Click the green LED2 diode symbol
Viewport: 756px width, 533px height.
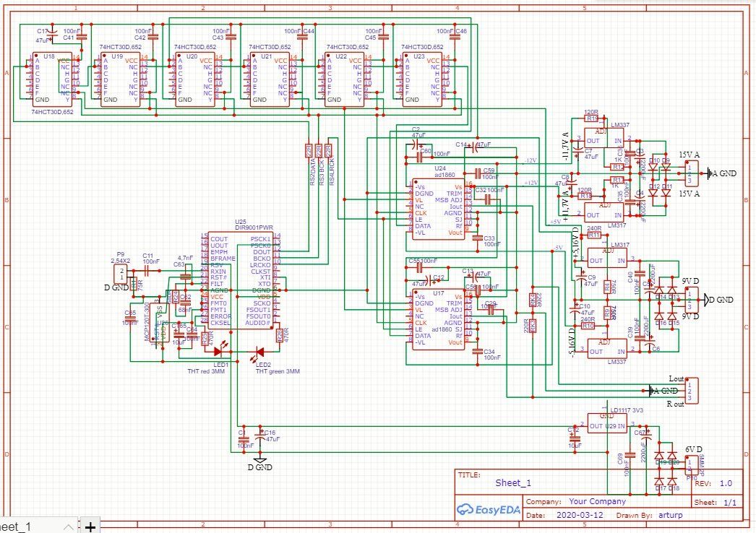pos(259,352)
